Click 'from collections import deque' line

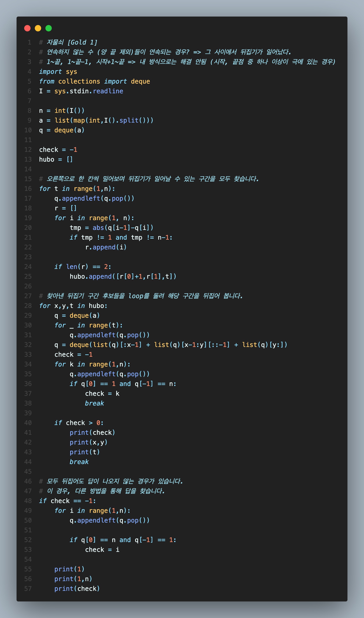pos(94,81)
